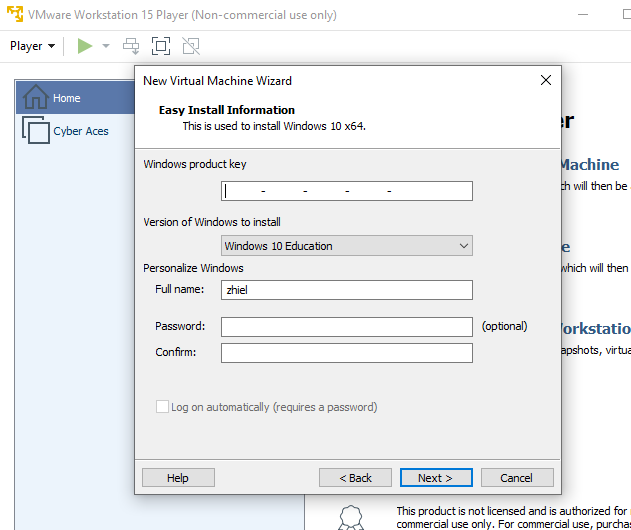Screen dimensions: 631x530
Task: Click the Help button
Action: coord(178,478)
